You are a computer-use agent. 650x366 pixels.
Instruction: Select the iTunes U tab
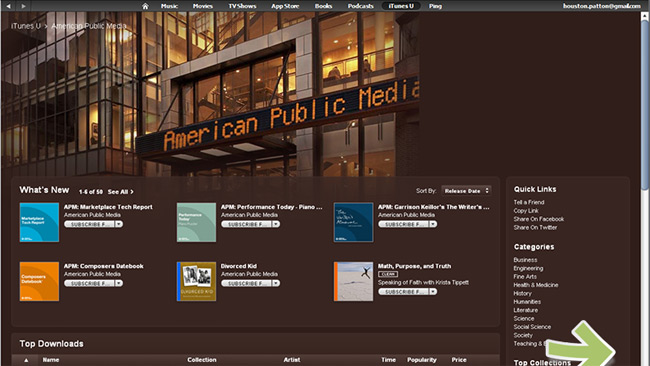(x=401, y=6)
